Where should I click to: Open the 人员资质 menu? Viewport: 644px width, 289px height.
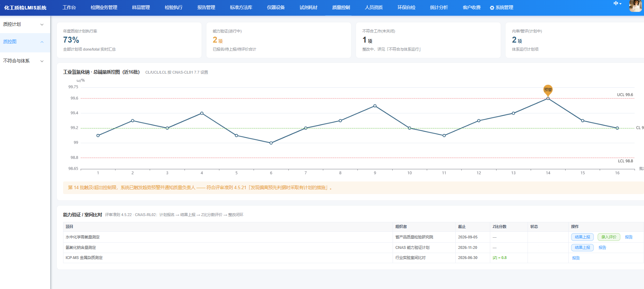374,7
